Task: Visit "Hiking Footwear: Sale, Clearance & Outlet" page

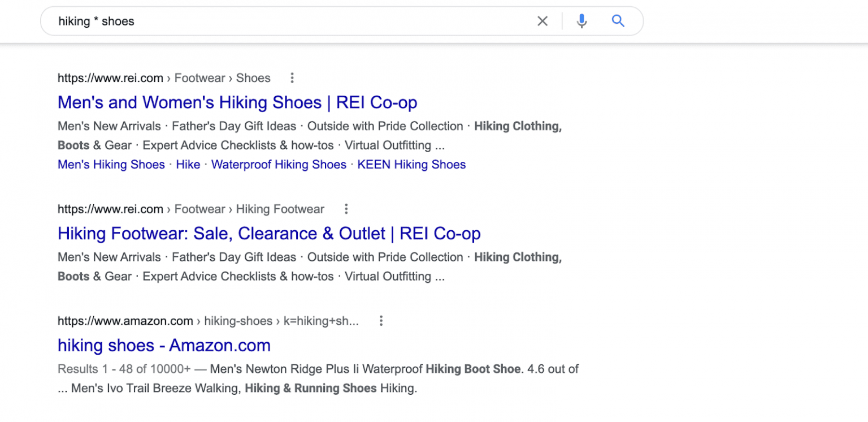Action: (268, 233)
